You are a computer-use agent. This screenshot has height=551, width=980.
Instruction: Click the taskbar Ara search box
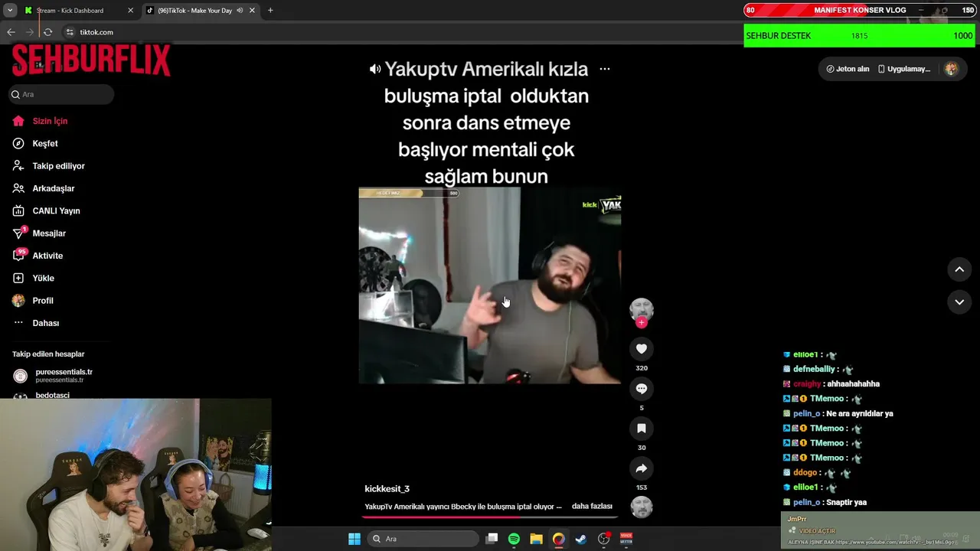(x=422, y=539)
